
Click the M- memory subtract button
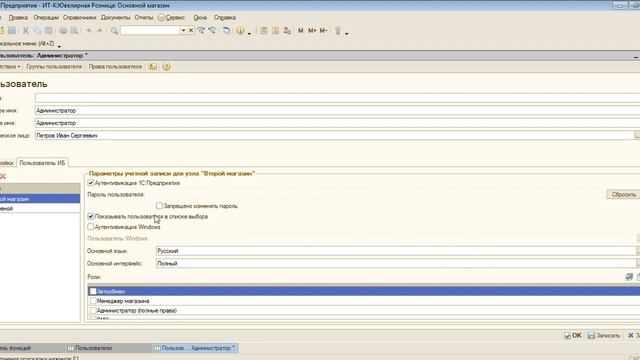324,31
